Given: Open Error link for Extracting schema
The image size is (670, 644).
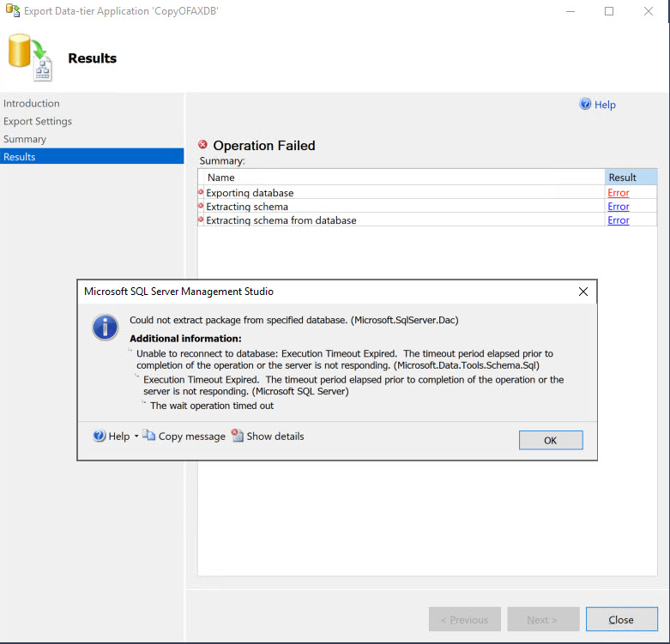Looking at the screenshot, I should [618, 207].
